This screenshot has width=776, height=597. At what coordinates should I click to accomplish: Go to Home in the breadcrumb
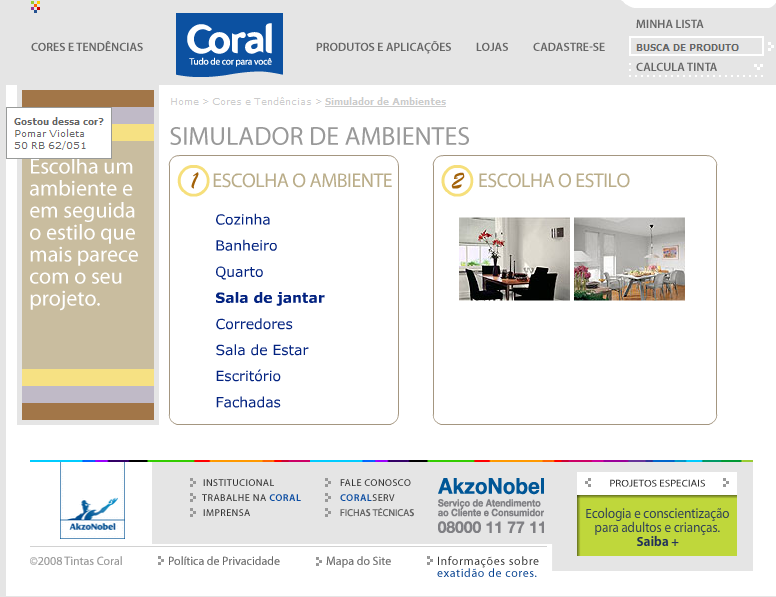coord(185,101)
